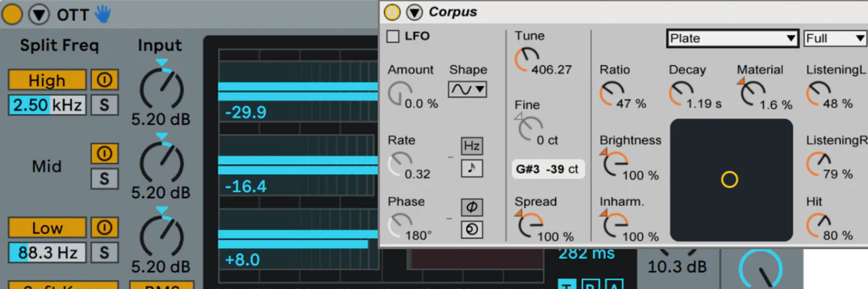Click the Mid band Input gain knob
Image resolution: width=868 pixels, height=289 pixels.
point(162,163)
